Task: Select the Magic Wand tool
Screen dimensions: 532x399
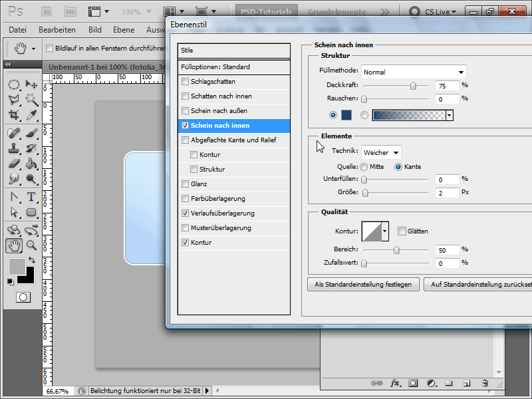Action: (x=31, y=99)
